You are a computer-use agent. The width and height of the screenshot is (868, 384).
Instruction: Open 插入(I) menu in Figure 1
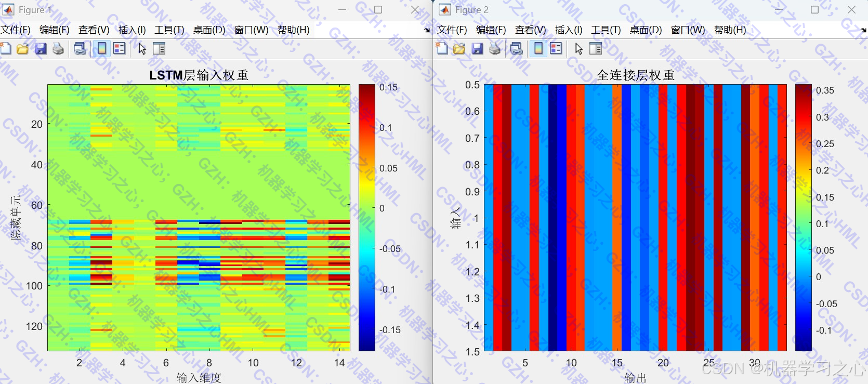coord(132,30)
